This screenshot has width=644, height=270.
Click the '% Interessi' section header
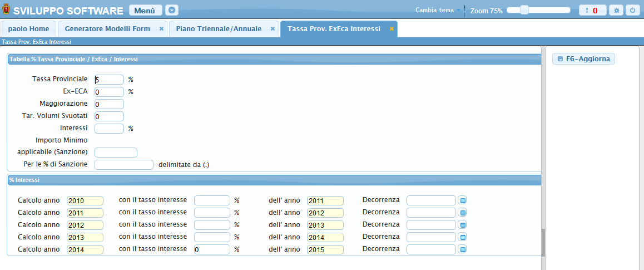coord(274,180)
